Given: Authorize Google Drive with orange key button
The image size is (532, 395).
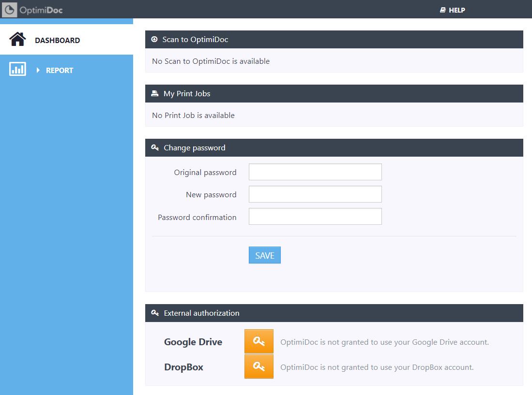Looking at the screenshot, I should [258, 342].
